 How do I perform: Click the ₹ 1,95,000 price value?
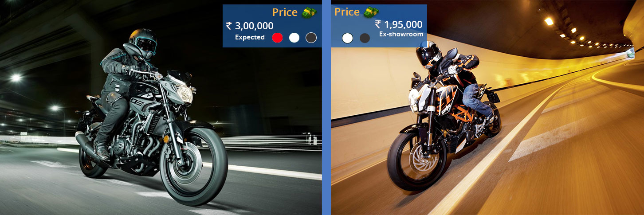399,24
